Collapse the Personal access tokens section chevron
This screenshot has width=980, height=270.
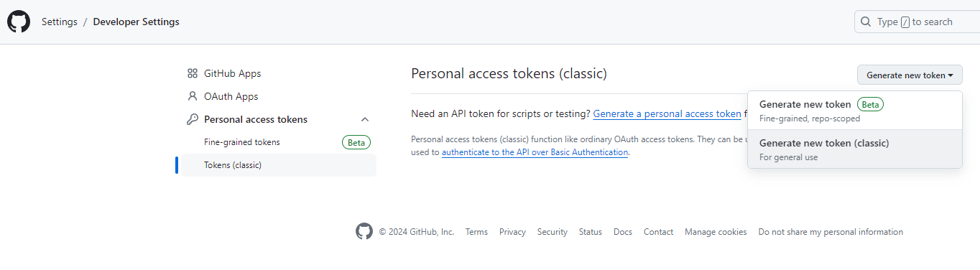pyautogui.click(x=365, y=119)
